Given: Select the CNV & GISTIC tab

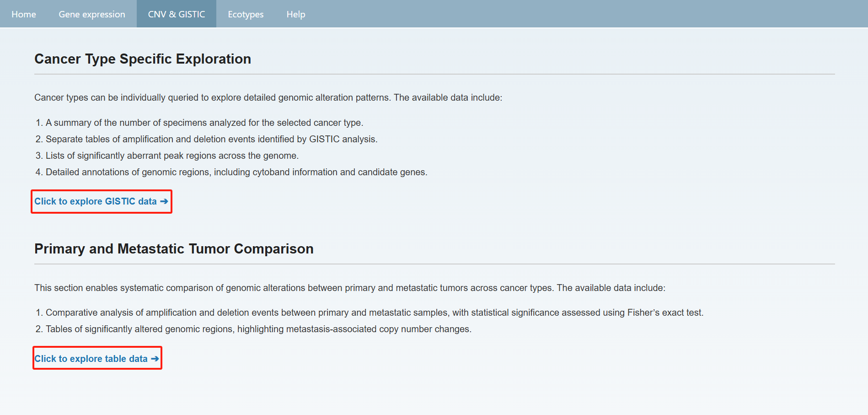Looking at the screenshot, I should 176,14.
